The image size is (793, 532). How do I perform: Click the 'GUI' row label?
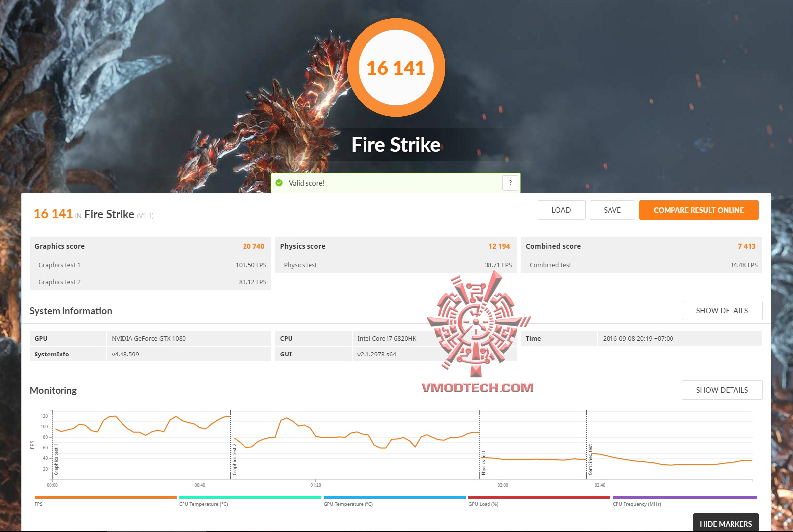286,355
